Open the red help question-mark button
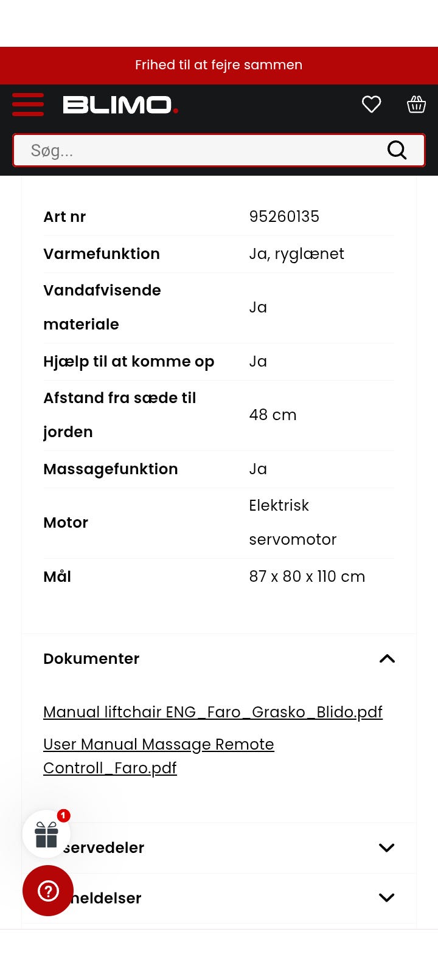Image resolution: width=438 pixels, height=980 pixels. pos(48,891)
